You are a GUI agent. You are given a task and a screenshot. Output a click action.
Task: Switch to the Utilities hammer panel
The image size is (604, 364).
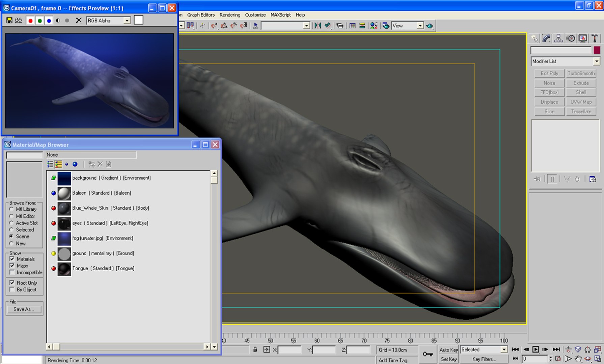click(x=595, y=38)
